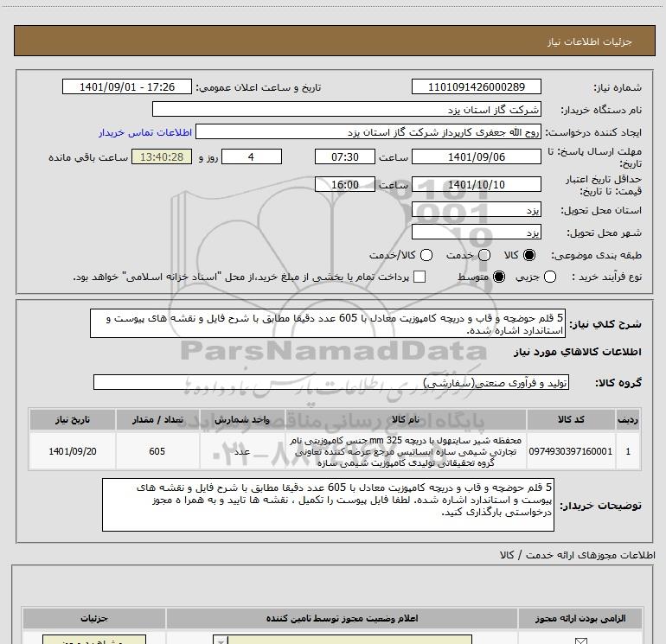Click unit cell عدد

coord(242,451)
